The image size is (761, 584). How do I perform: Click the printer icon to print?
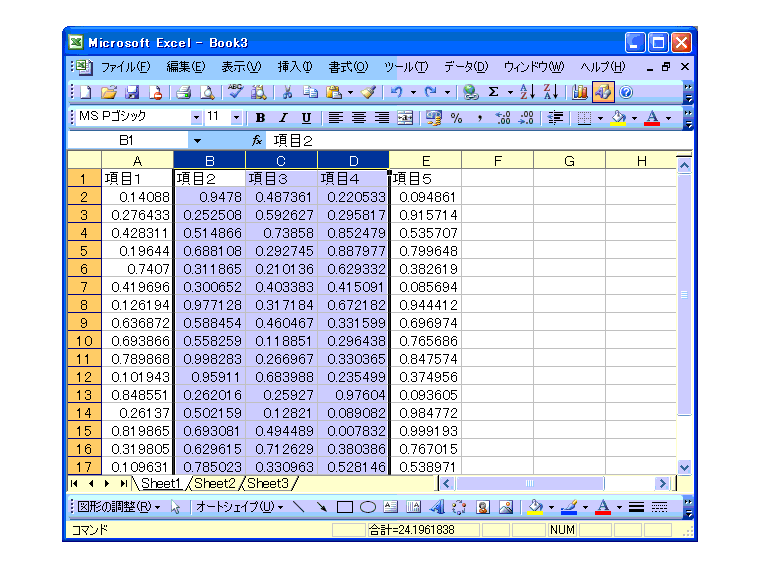tap(183, 92)
